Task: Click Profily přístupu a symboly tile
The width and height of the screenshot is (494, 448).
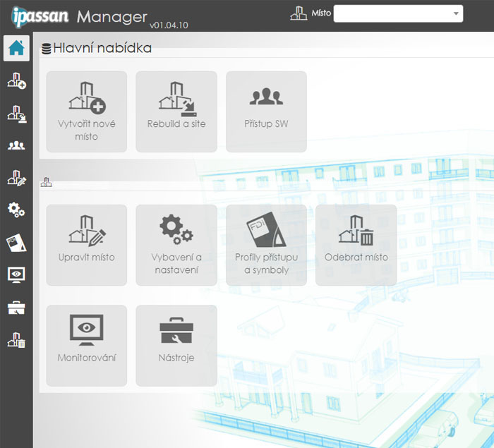Action: (x=266, y=245)
